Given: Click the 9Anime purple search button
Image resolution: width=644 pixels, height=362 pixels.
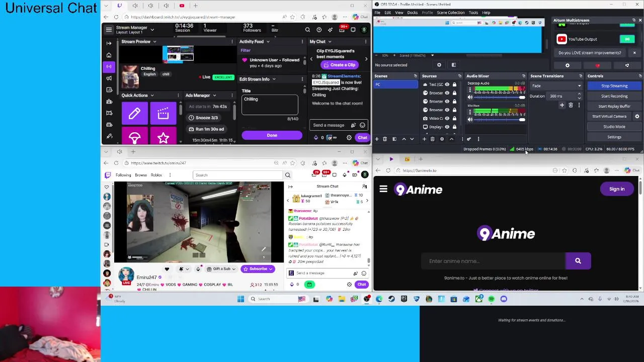Looking at the screenshot, I should coord(578,261).
